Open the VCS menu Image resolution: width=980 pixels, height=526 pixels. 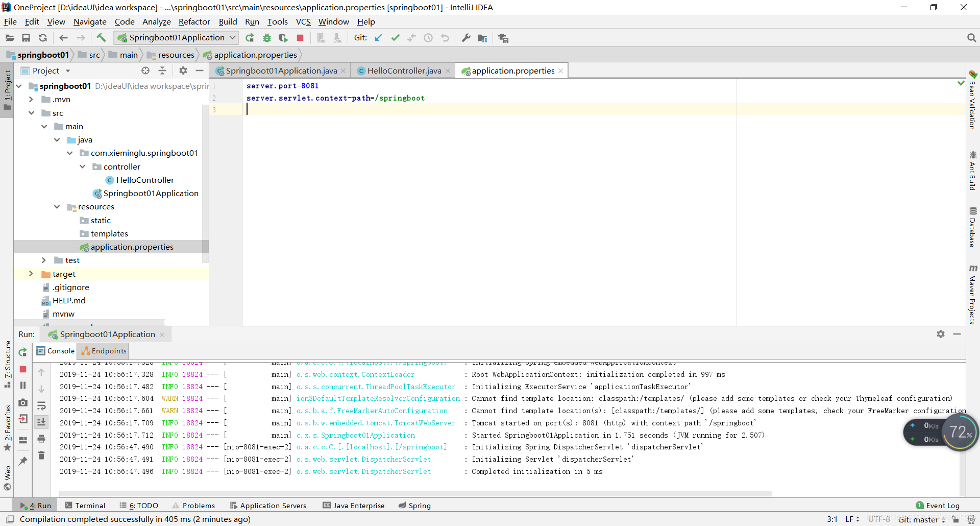pos(303,21)
